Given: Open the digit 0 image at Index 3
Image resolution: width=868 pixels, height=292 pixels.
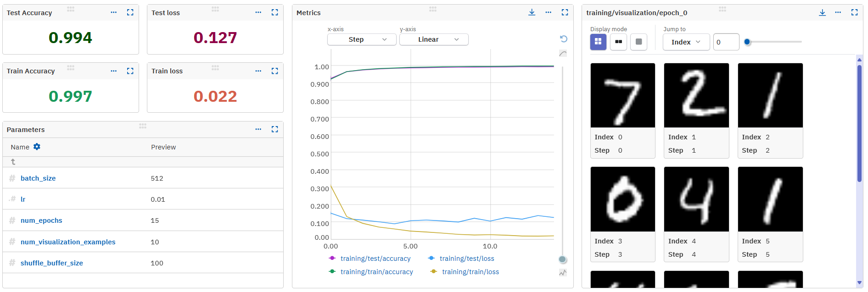Looking at the screenshot, I should pyautogui.click(x=623, y=199).
